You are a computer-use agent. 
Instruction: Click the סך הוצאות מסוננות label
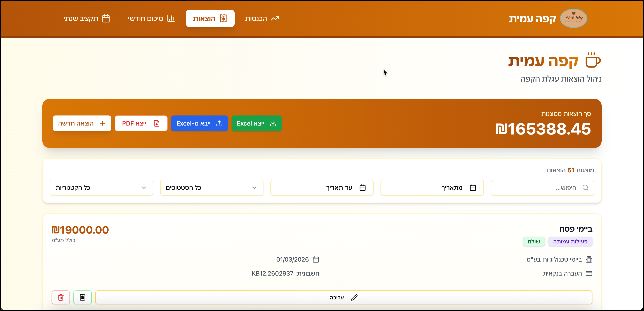click(x=566, y=114)
